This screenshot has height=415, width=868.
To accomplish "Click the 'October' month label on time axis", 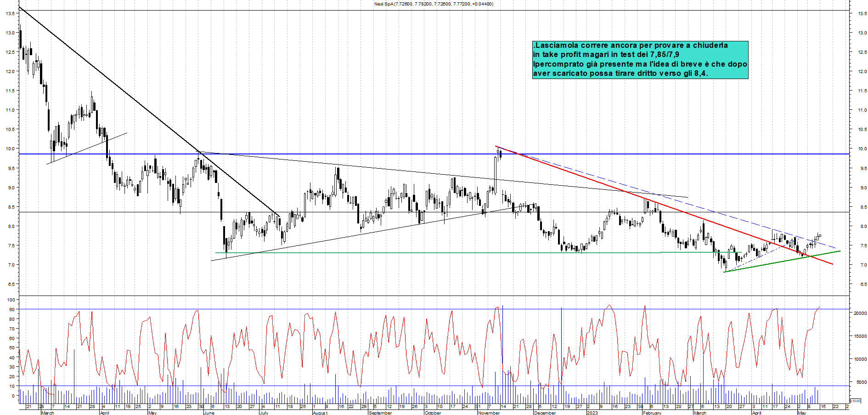I will coord(433,413).
